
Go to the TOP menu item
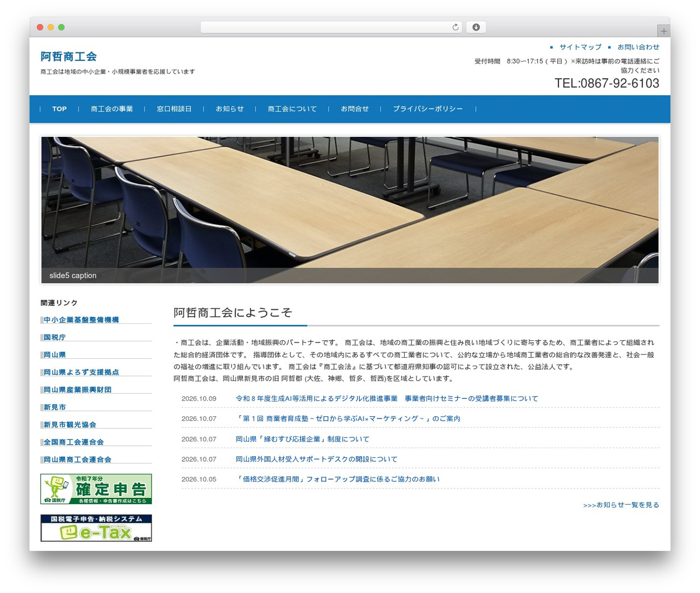pos(60,109)
